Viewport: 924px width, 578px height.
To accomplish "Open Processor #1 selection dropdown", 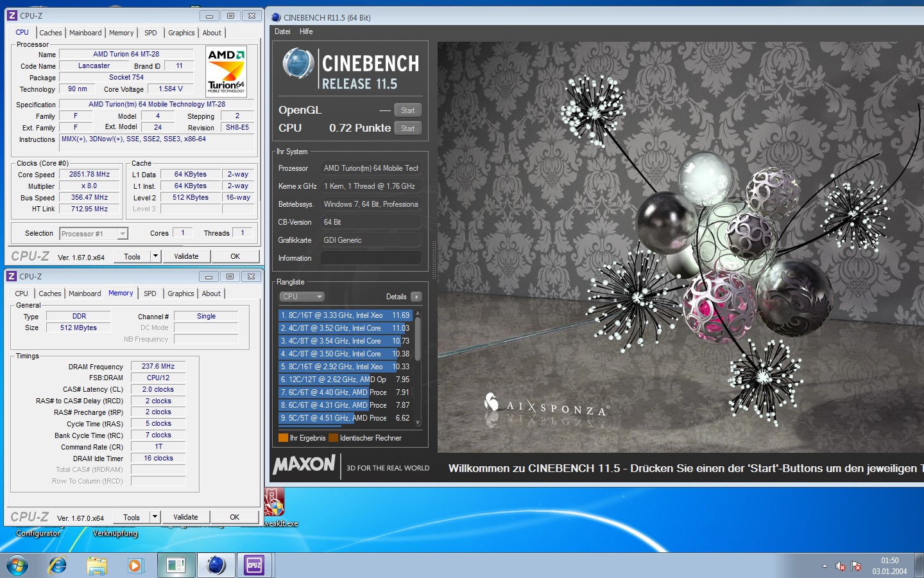I will [94, 234].
